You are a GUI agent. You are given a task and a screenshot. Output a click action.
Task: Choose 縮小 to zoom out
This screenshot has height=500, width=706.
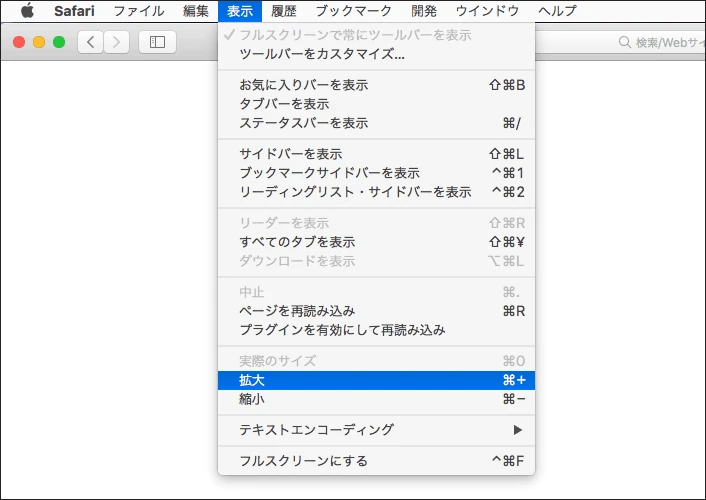[376, 399]
